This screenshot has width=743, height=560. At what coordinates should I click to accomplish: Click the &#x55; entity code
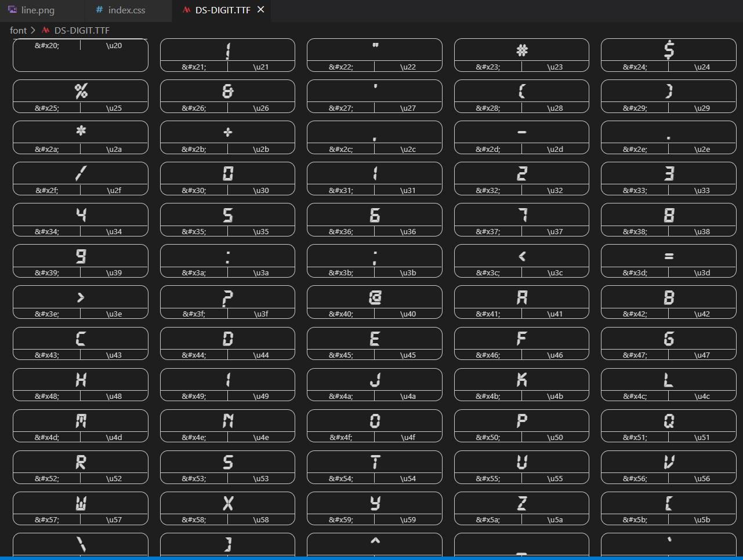(488, 478)
